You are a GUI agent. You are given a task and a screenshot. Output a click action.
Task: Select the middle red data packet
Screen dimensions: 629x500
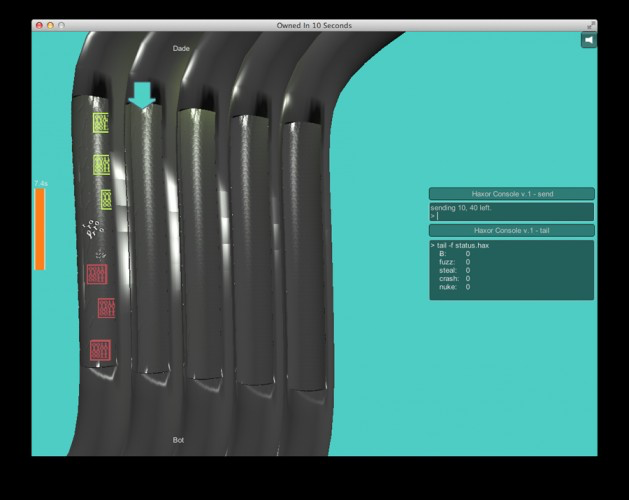106,308
